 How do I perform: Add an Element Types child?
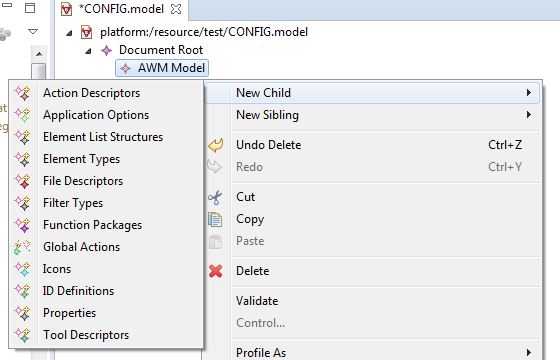tap(106, 159)
